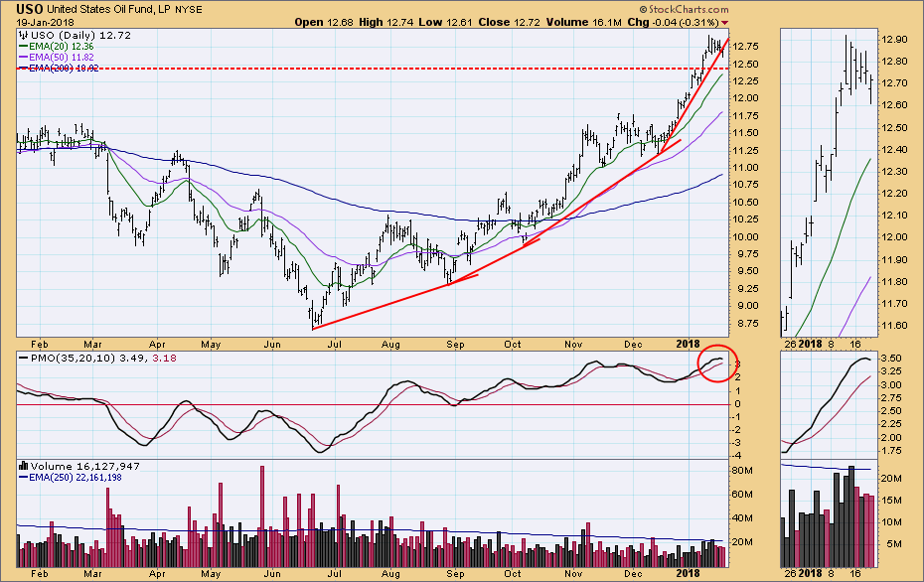Click the 'Chg -0.04 (-0.31%)' value
Screen dimensions: 924x582
673,23
